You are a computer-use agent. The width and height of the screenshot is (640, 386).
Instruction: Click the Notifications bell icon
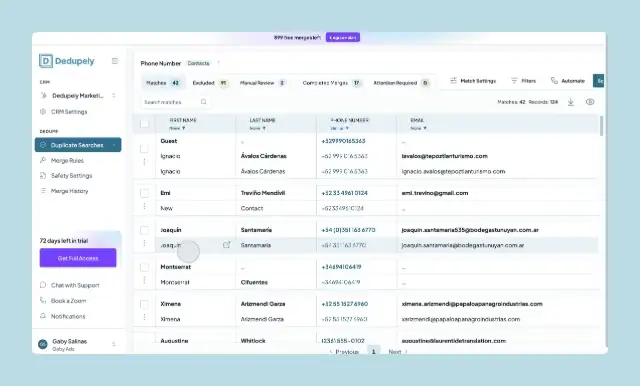coord(43,316)
